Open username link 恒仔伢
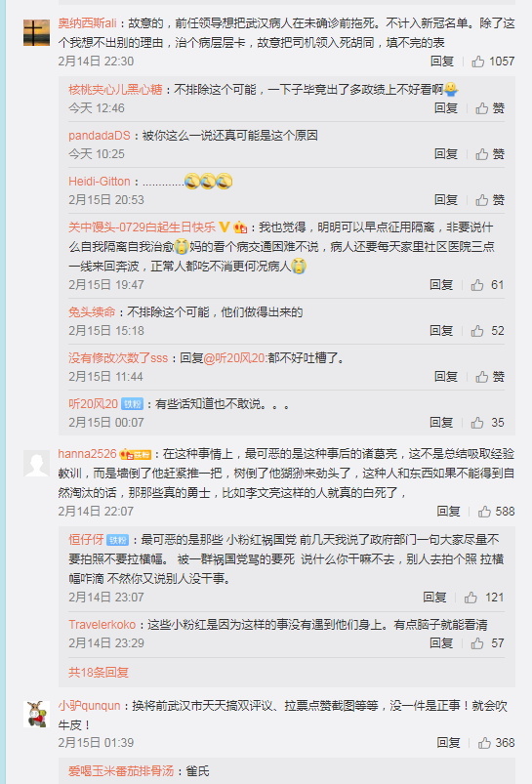 point(86,540)
